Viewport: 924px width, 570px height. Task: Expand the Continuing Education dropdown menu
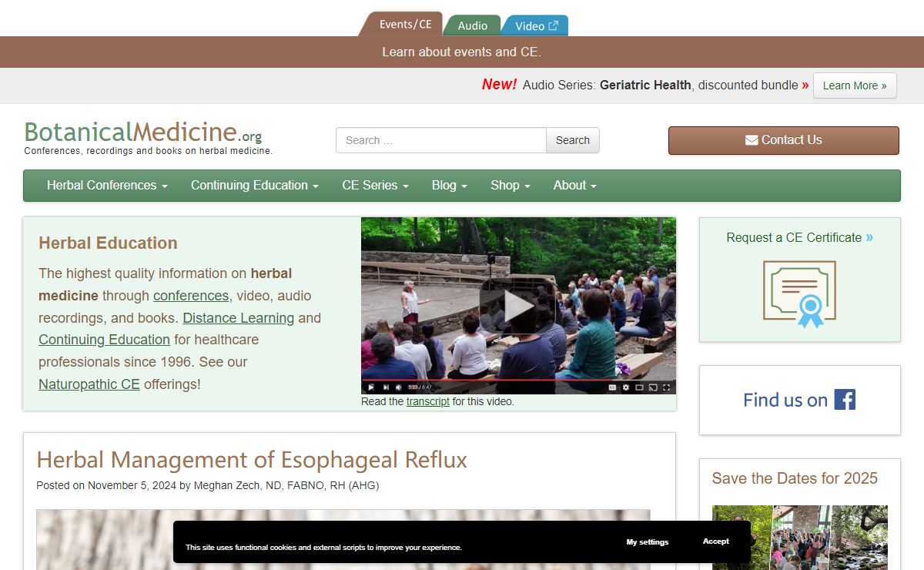(255, 185)
